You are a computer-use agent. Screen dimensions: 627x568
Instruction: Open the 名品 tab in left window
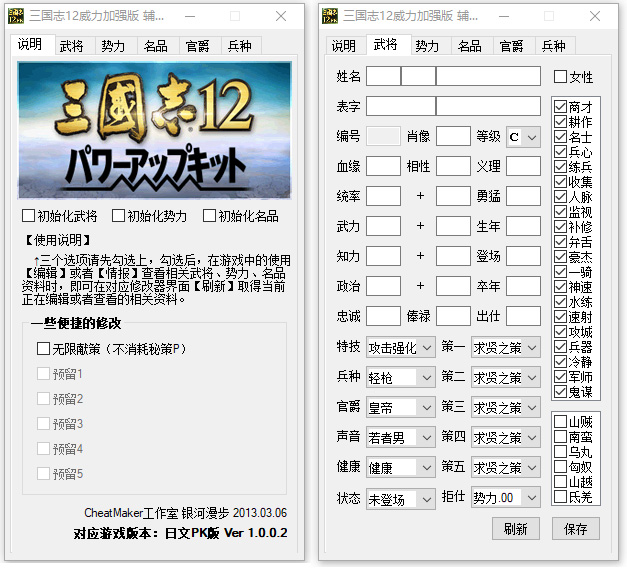click(x=158, y=46)
